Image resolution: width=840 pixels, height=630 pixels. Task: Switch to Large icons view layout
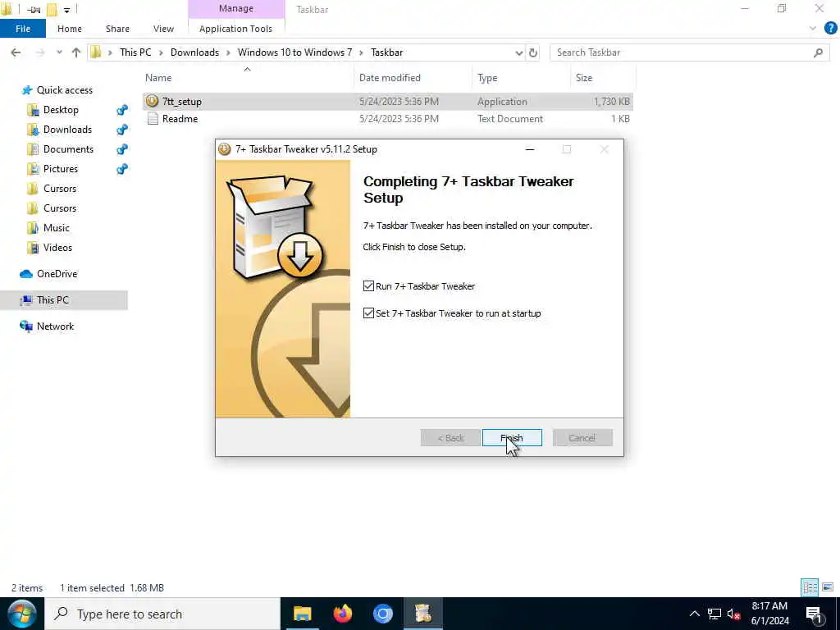(828, 587)
